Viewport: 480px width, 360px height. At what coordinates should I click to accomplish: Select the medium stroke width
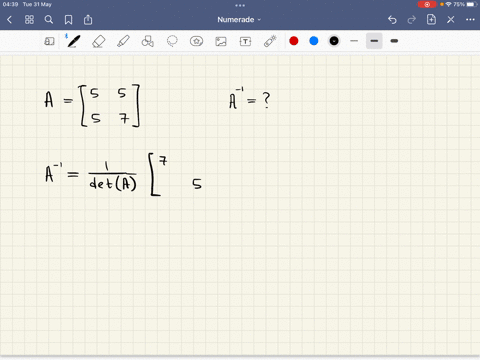(x=374, y=41)
